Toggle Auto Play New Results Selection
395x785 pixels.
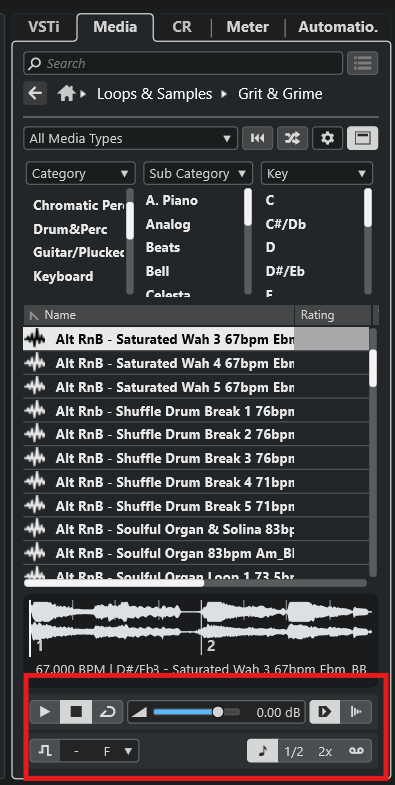click(325, 711)
